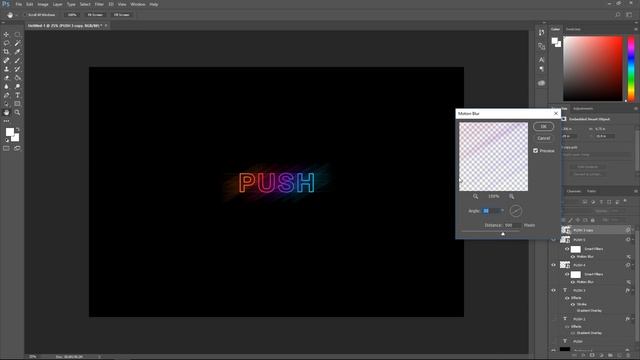Click the 100% zoom button
The height and width of the screenshot is (360, 640).
click(x=72, y=15)
